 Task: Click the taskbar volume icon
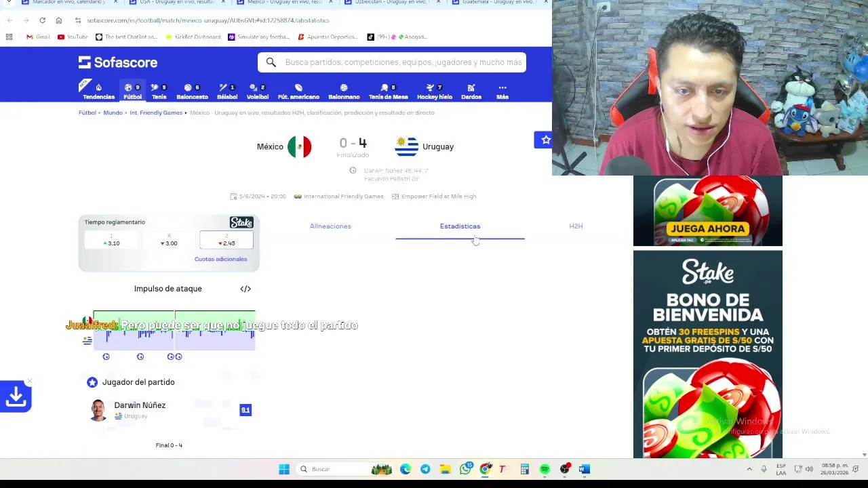(x=809, y=469)
